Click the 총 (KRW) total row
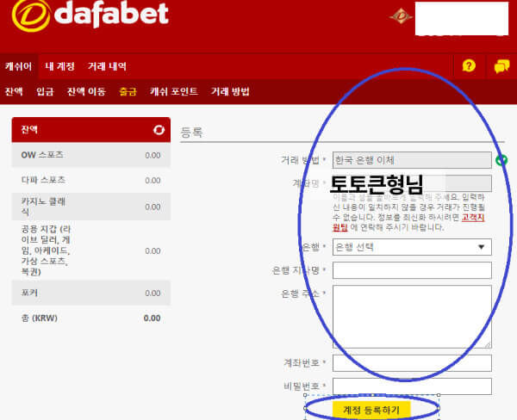This screenshot has width=517, height=420. pos(91,318)
